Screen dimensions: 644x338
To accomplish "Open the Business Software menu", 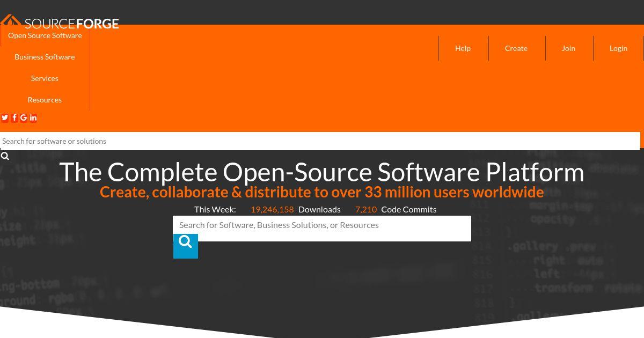I will coord(45,57).
